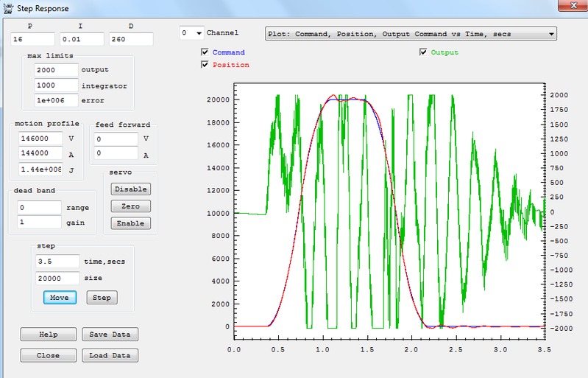Close the Step Response window
This screenshot has width=588, height=378.
pos(572,6)
